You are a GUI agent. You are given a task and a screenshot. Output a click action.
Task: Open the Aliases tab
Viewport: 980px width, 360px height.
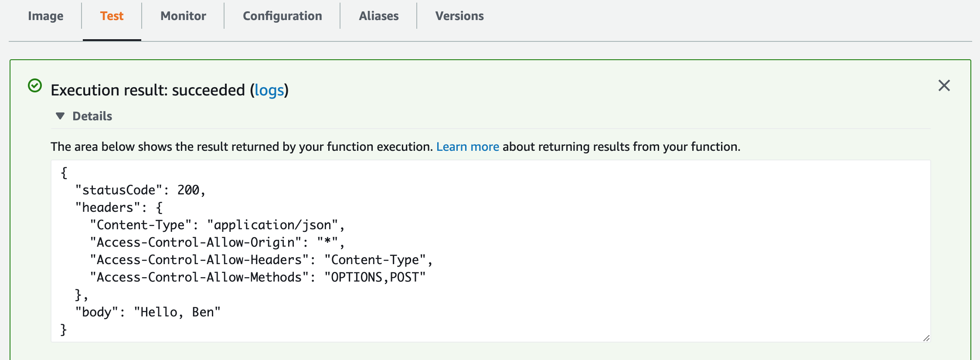pos(378,16)
